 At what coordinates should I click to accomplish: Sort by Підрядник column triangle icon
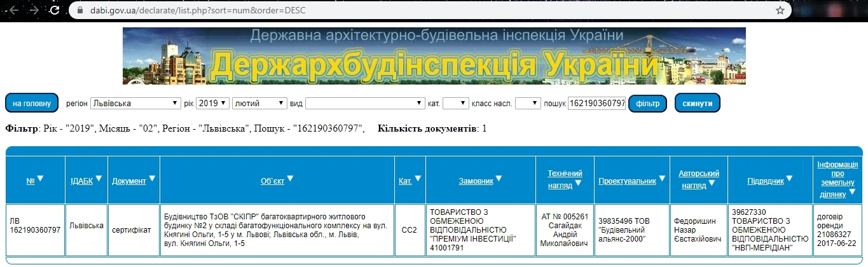pyautogui.click(x=790, y=179)
